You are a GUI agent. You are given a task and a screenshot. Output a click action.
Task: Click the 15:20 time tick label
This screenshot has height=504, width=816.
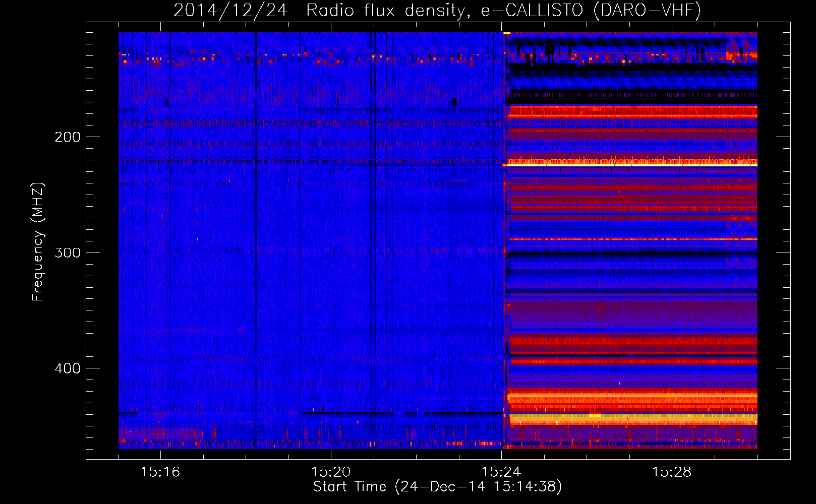(331, 472)
